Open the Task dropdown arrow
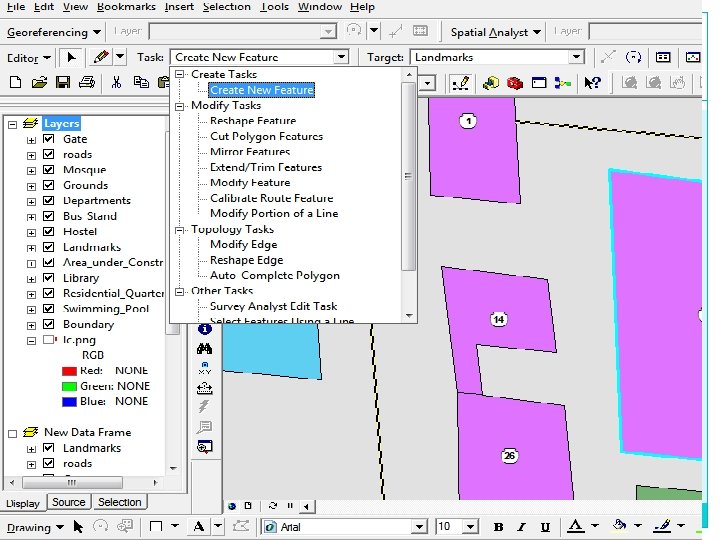720x540 pixels. point(341,57)
